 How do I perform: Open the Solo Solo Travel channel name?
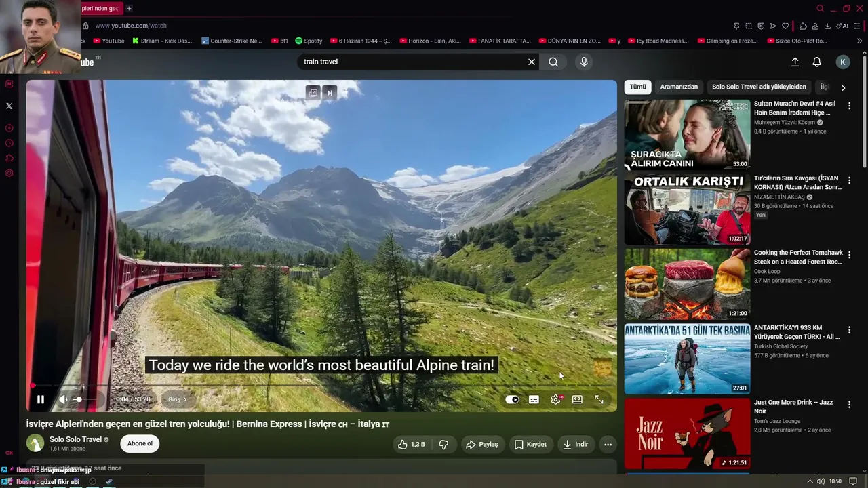[x=75, y=439]
